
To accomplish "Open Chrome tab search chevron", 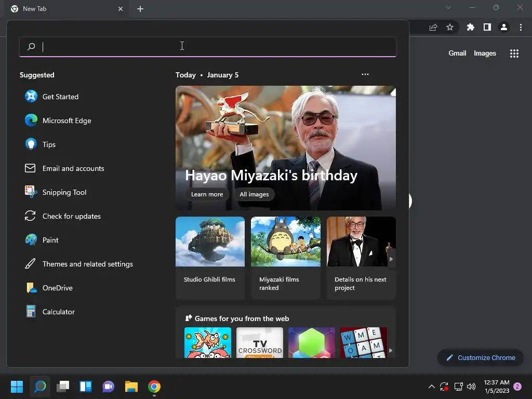I will 448,7.
